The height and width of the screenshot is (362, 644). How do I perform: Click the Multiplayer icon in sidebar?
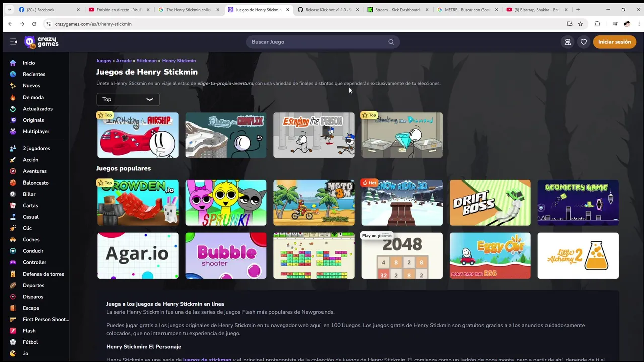[13, 131]
